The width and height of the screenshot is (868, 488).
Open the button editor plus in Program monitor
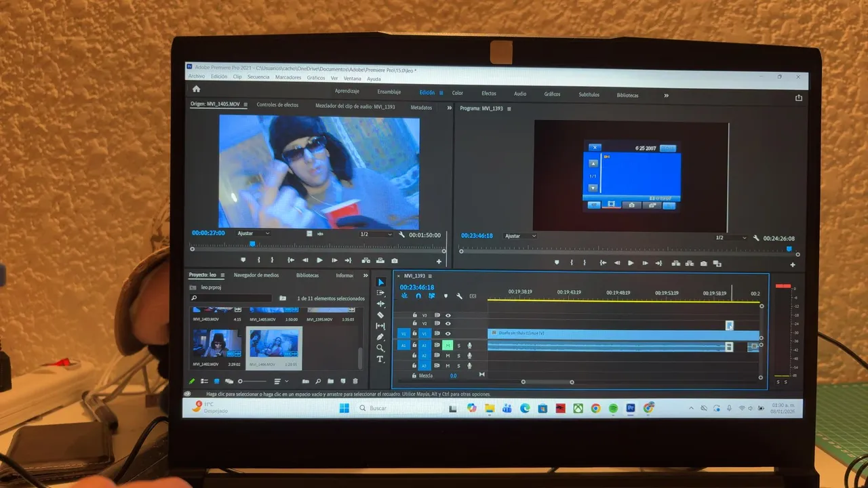[793, 264]
